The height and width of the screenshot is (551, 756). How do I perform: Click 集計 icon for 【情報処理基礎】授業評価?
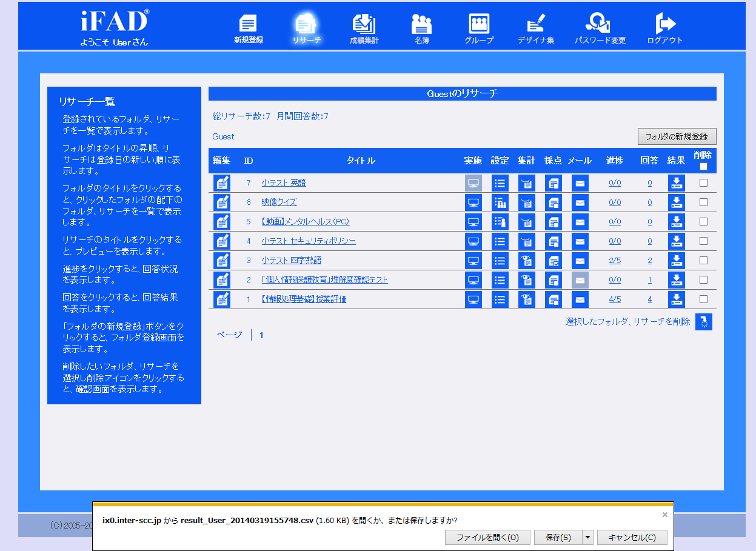coord(527,299)
